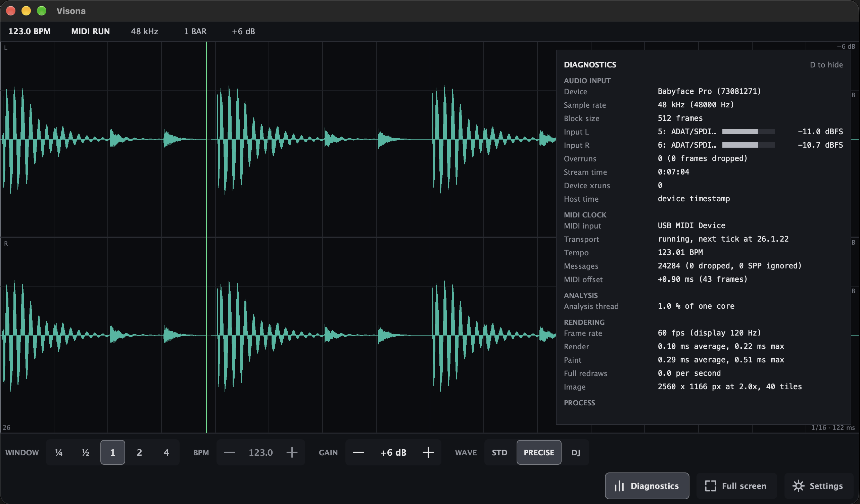This screenshot has width=860, height=504.
Task: Click +6 dB in the top status bar
Action: pos(244,32)
